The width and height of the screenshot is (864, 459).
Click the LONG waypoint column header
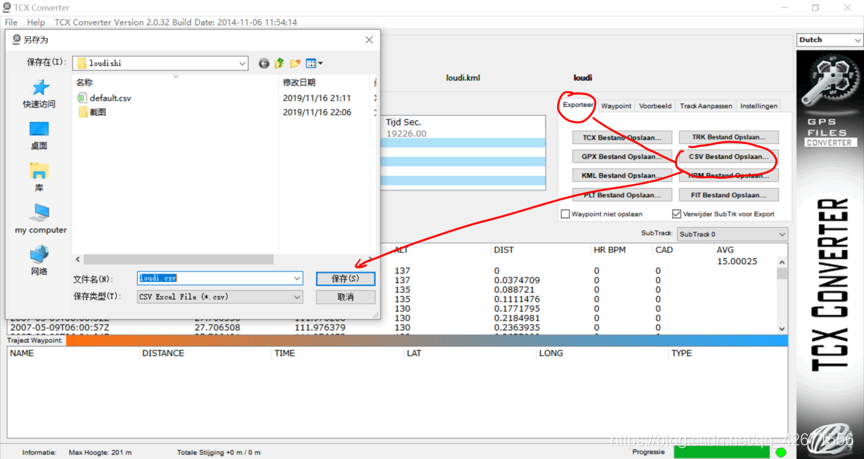[x=551, y=353]
